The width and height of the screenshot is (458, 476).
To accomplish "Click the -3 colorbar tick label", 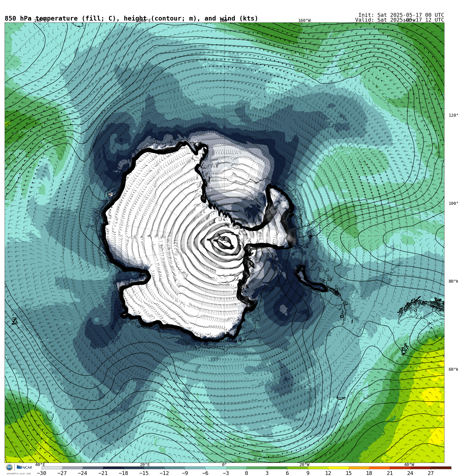I will coord(226,473).
